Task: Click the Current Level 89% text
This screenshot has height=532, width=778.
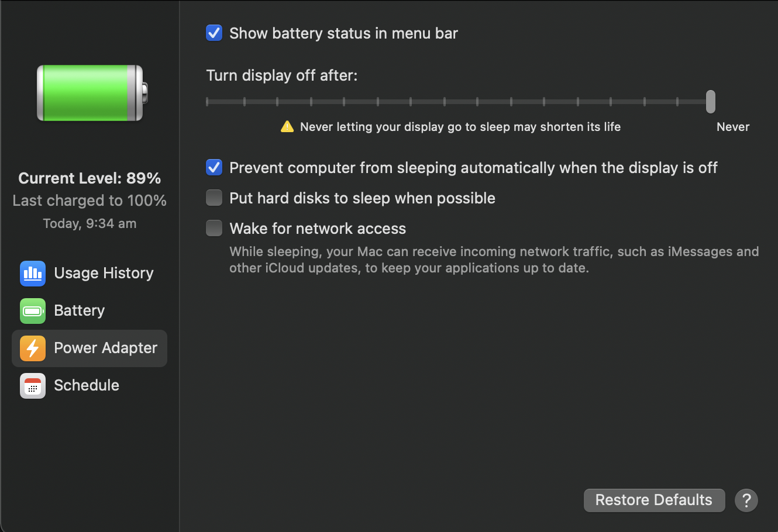Action: tap(89, 178)
